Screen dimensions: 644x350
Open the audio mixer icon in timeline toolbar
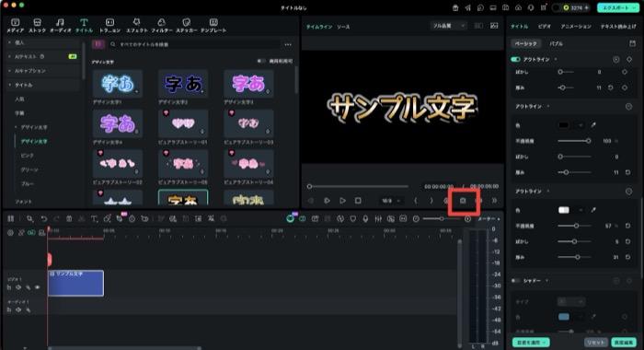378,219
